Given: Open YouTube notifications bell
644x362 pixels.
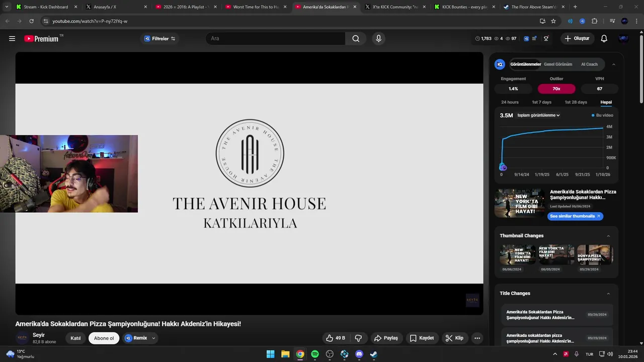Looking at the screenshot, I should point(604,39).
